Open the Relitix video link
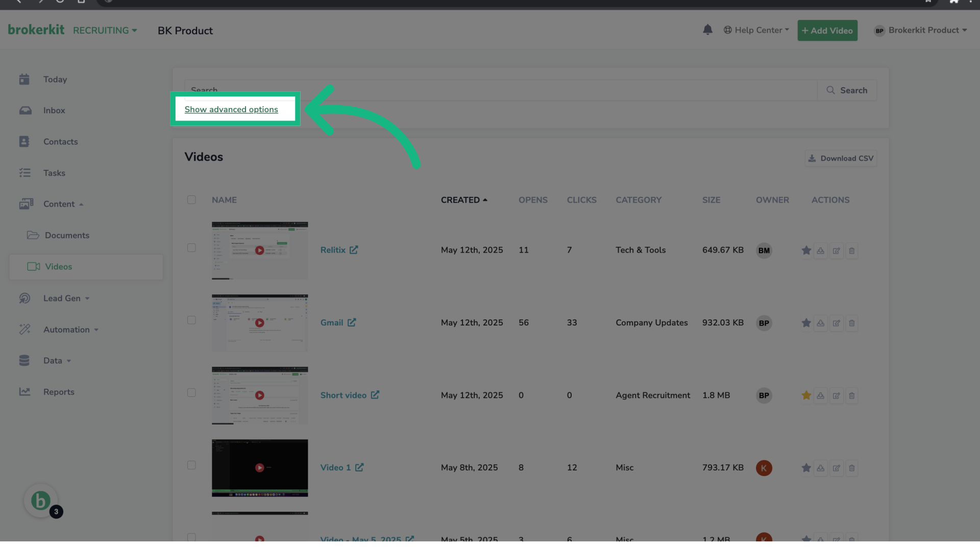The width and height of the screenshot is (980, 551). 333,250
